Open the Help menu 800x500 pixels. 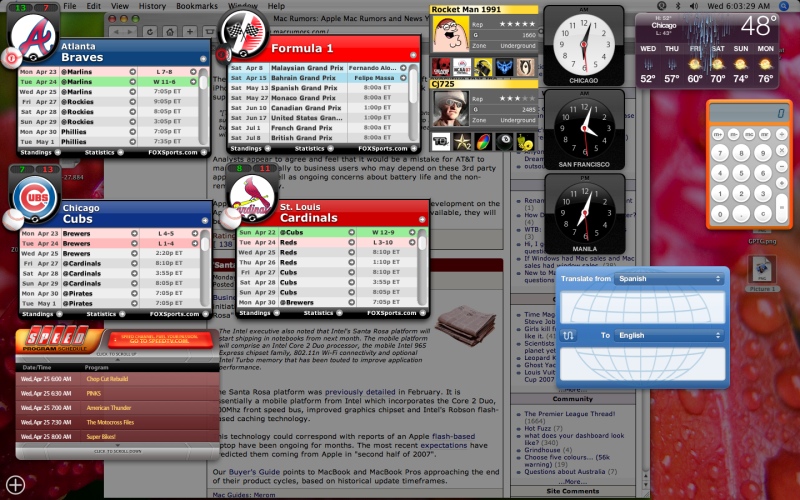(x=276, y=6)
